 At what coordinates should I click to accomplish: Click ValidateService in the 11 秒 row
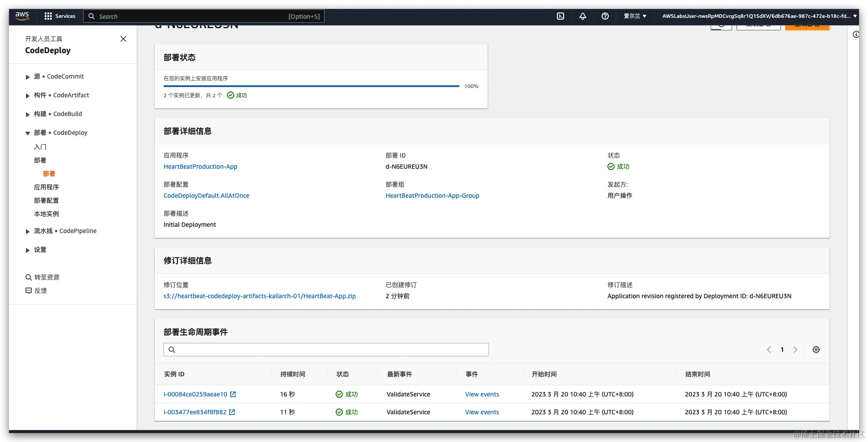[409, 412]
